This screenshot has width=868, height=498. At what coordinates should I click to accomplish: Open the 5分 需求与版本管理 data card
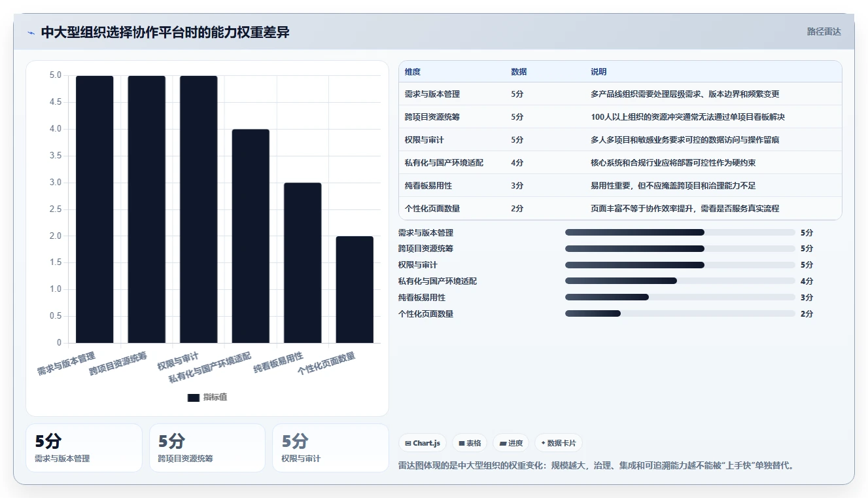pyautogui.click(x=84, y=448)
